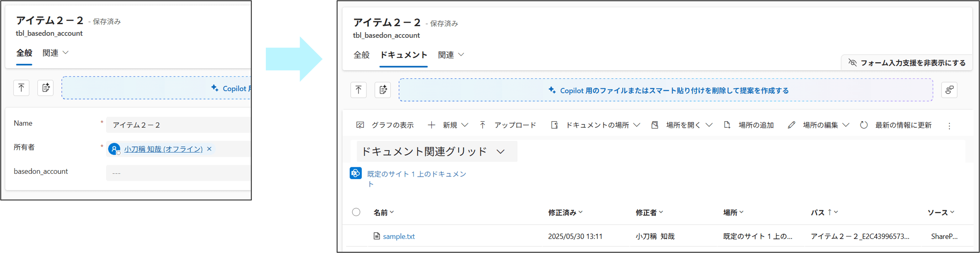This screenshot has width=980, height=253.
Task: Click the 場所の編集 pencil icon
Action: point(791,125)
